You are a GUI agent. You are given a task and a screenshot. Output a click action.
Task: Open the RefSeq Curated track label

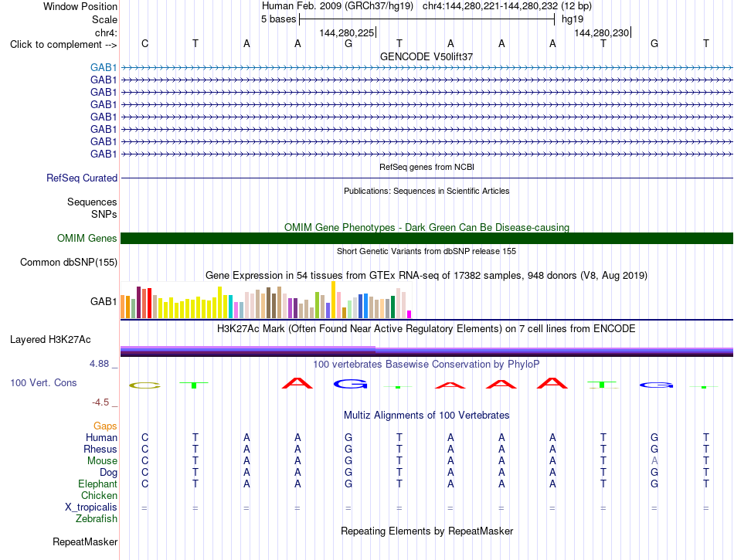point(82,178)
